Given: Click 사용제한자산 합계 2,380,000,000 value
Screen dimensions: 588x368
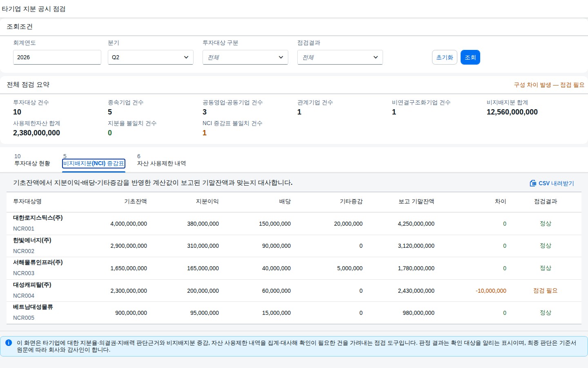Looking at the screenshot, I should 36,133.
